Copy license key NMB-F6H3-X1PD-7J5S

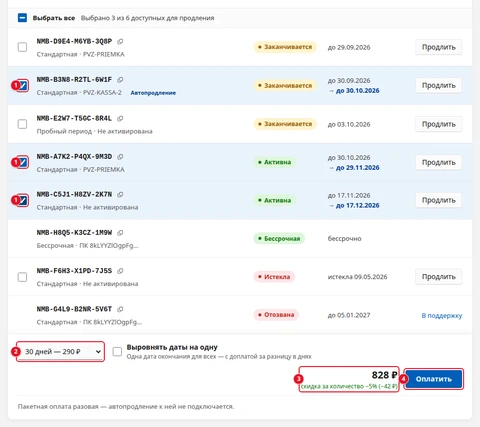tap(120, 271)
